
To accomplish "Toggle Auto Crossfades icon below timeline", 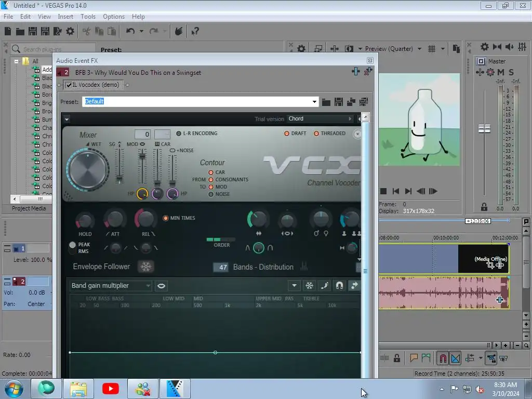I will pyautogui.click(x=456, y=358).
